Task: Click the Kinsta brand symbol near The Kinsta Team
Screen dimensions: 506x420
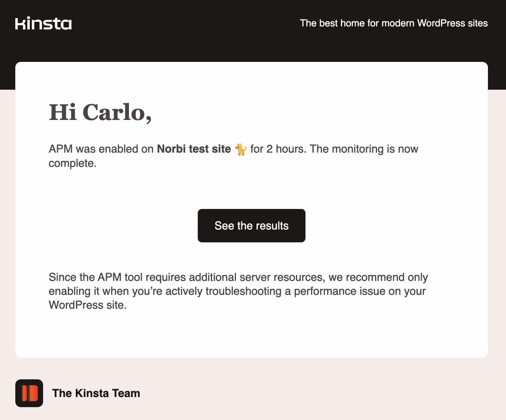Action: (29, 393)
